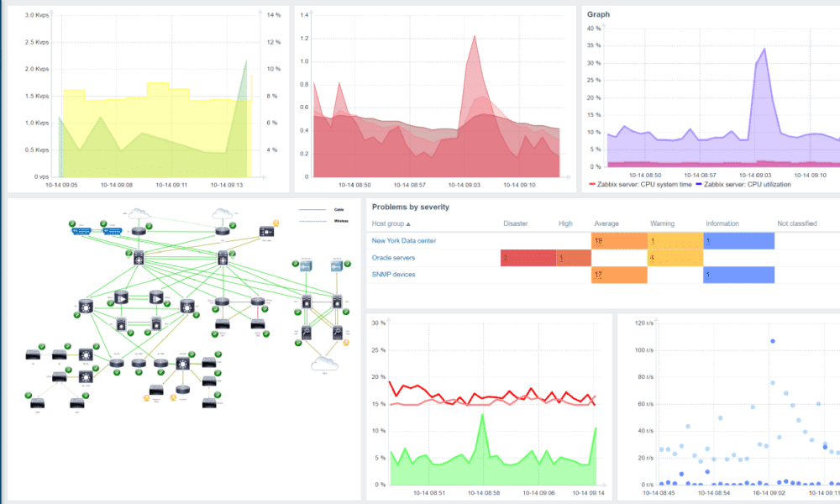Click the 'Graph' widget title
The image size is (840, 504).
[x=598, y=14]
